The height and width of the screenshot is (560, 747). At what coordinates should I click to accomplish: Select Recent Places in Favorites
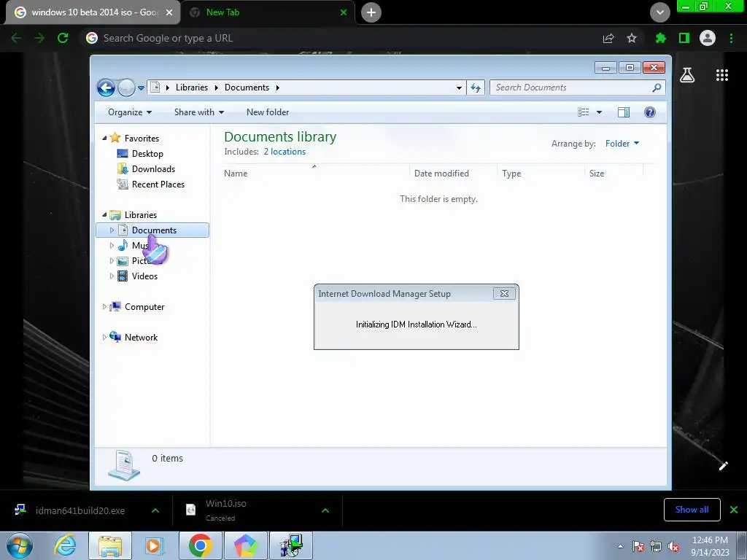[x=158, y=184]
